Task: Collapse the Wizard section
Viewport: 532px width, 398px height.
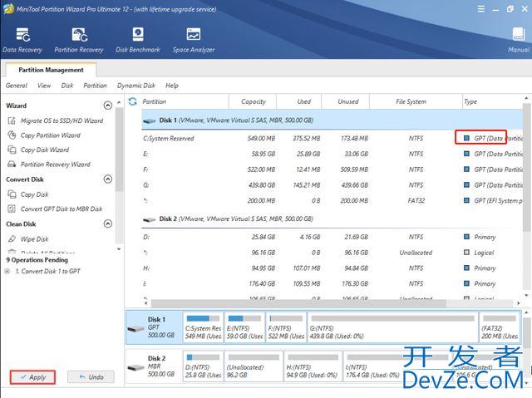Action: click(x=107, y=106)
